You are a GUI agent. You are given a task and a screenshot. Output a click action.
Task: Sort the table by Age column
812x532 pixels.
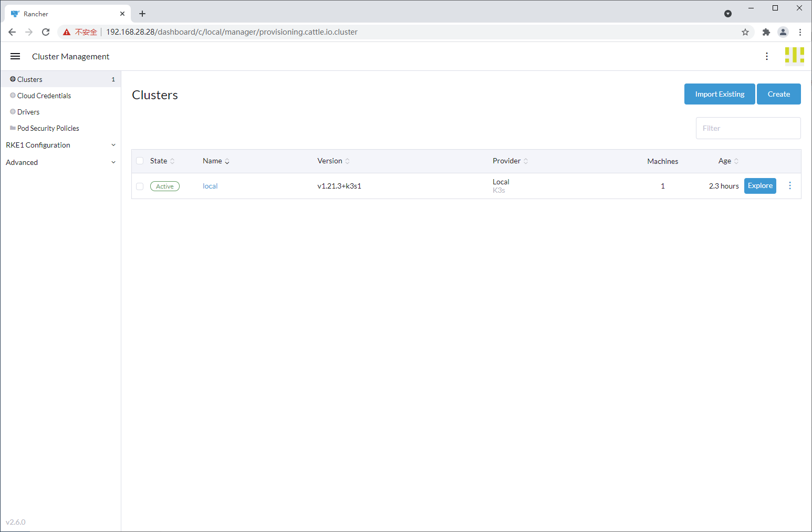728,161
